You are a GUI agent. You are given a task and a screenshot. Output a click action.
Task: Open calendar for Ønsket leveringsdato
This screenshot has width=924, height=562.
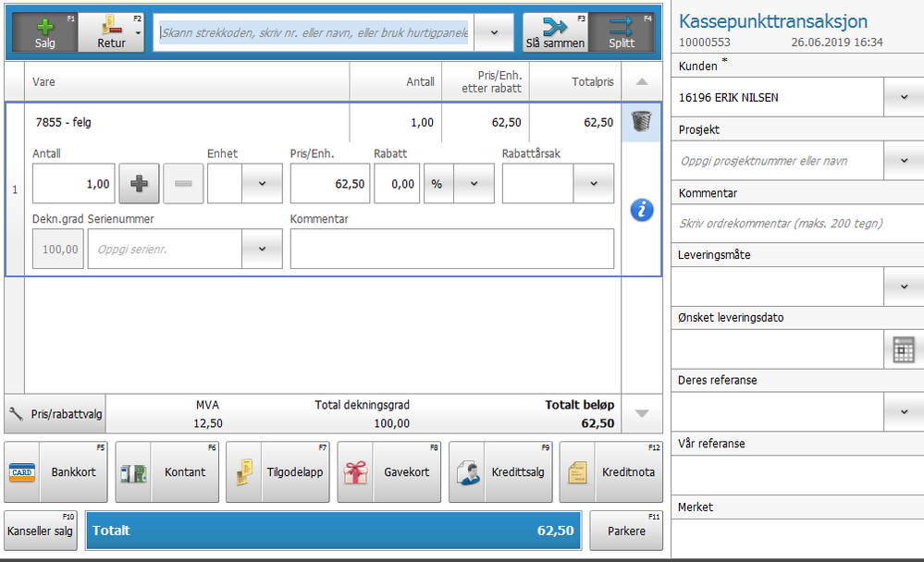[x=904, y=349]
